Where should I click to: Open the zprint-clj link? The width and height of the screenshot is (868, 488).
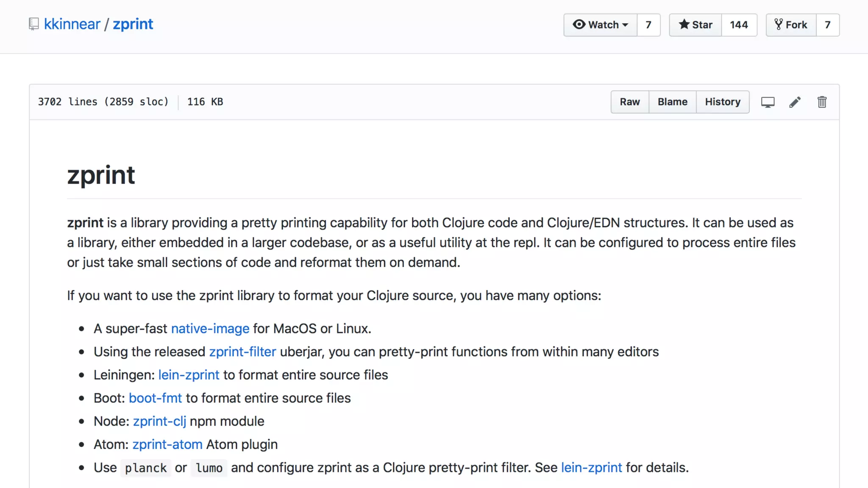pyautogui.click(x=159, y=421)
